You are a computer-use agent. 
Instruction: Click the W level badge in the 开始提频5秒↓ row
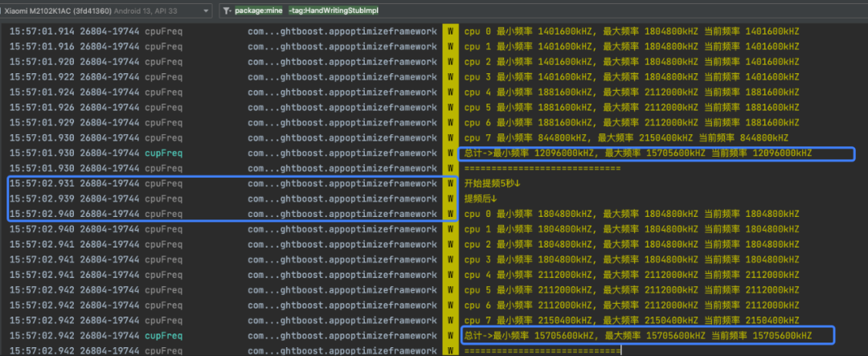(451, 183)
